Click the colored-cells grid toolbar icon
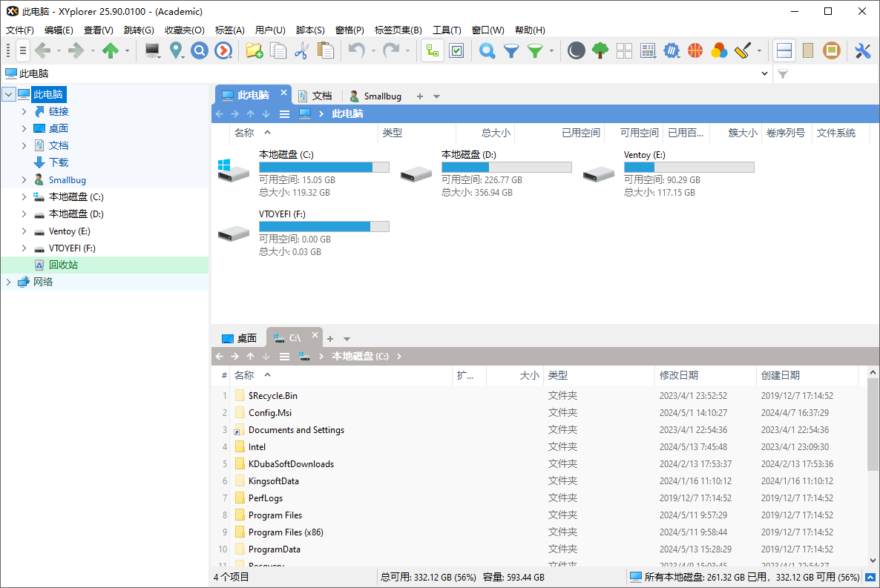Viewport: 880px width, 588px height. (x=648, y=51)
